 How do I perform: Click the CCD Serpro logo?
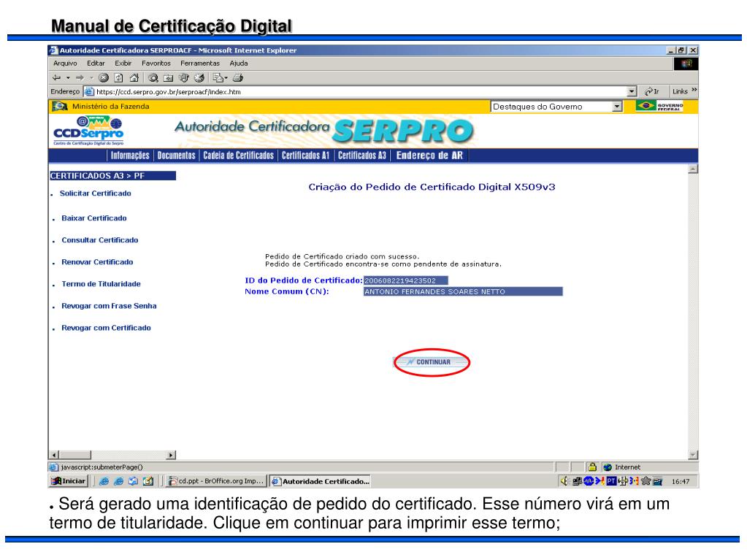pyautogui.click(x=88, y=131)
